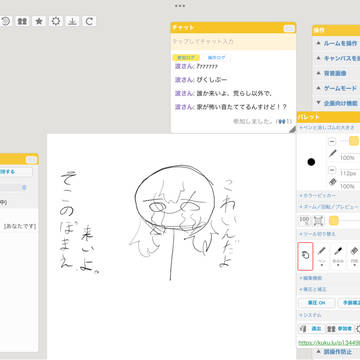Click the [あなたです] participant entry
The image size is (360, 360).
click(20, 226)
